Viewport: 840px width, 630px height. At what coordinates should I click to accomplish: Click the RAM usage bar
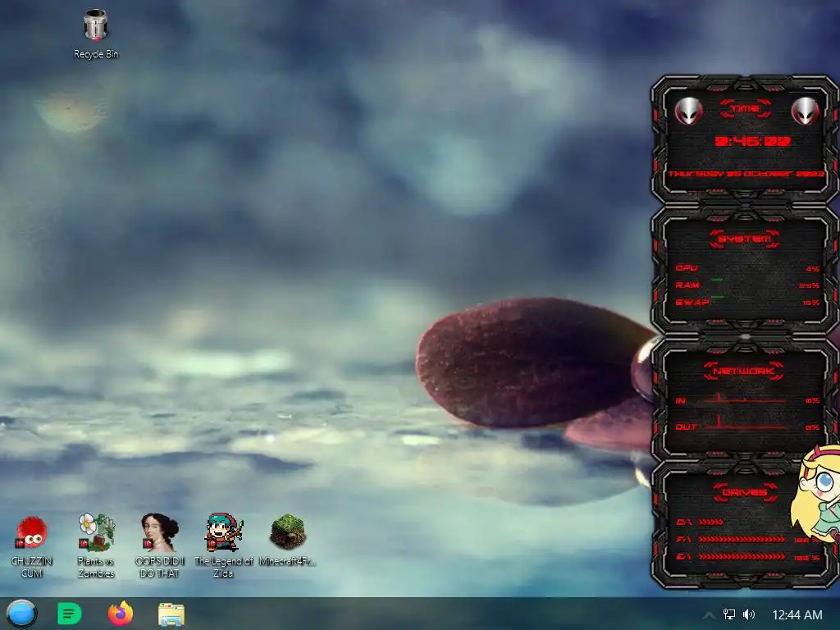(x=717, y=280)
